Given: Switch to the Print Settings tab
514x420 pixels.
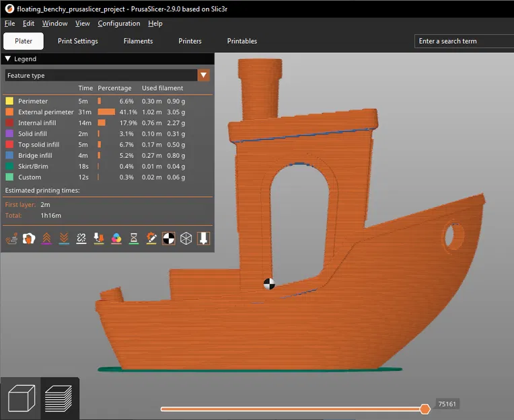Looking at the screenshot, I should pyautogui.click(x=77, y=41).
